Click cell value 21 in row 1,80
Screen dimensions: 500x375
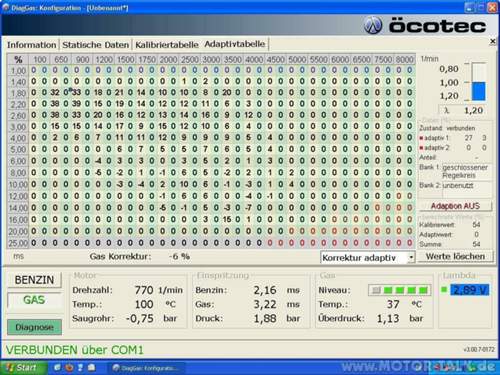click(x=119, y=93)
